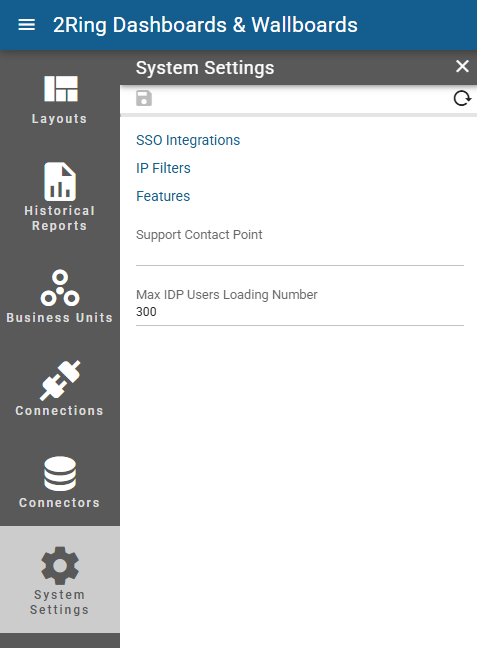
Task: Select the Business Units text label
Action: (60, 318)
